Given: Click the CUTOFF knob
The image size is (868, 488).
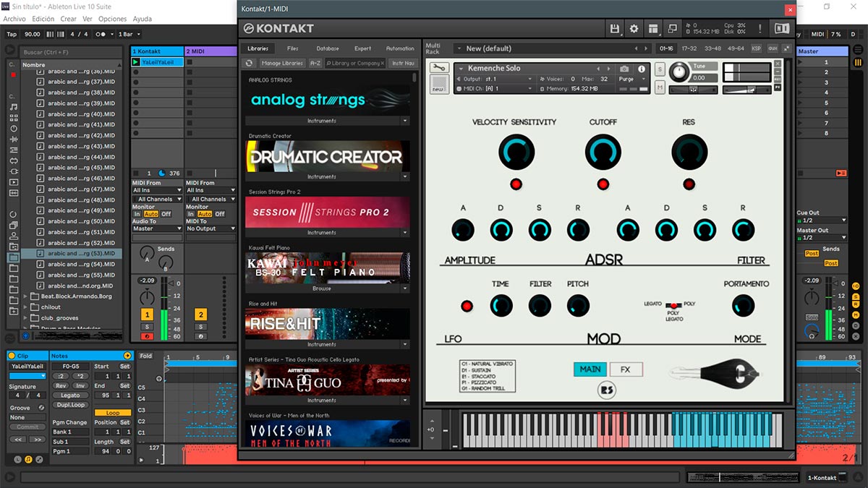Looking at the screenshot, I should (x=603, y=153).
